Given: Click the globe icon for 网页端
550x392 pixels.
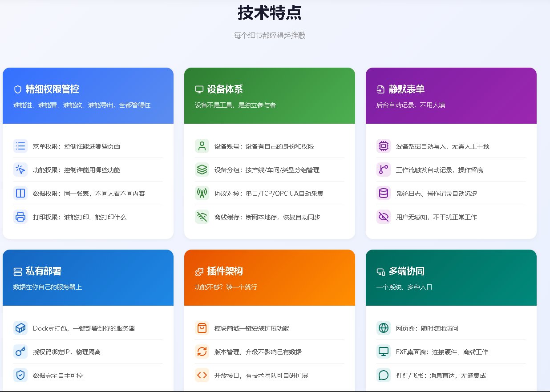Looking at the screenshot, I should 384,328.
